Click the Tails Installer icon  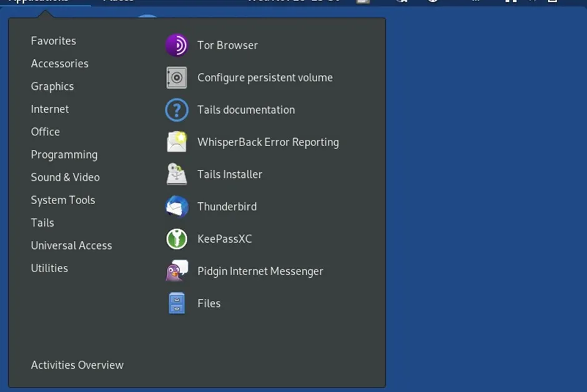pos(177,175)
